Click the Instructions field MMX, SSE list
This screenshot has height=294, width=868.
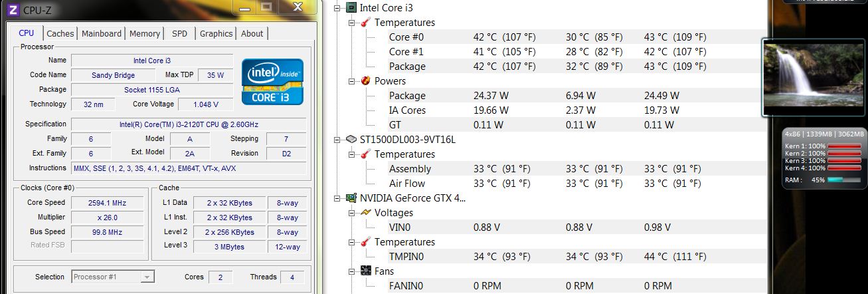click(x=189, y=168)
